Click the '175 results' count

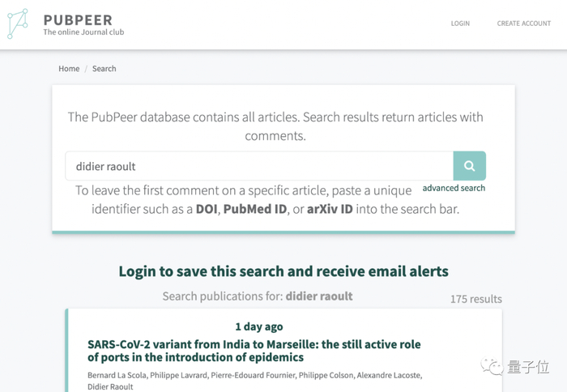(x=476, y=299)
